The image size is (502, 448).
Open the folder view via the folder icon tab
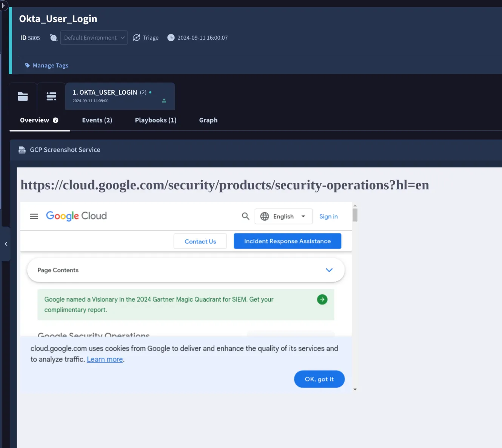(x=23, y=97)
